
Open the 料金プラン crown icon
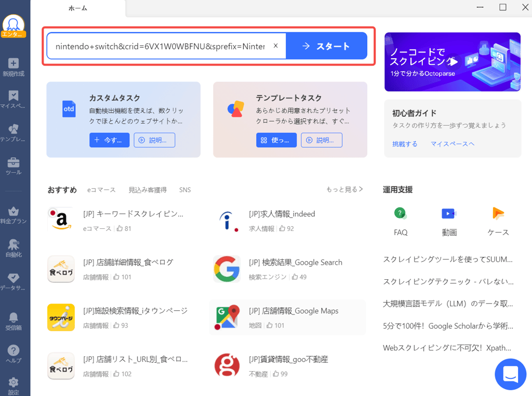13,211
